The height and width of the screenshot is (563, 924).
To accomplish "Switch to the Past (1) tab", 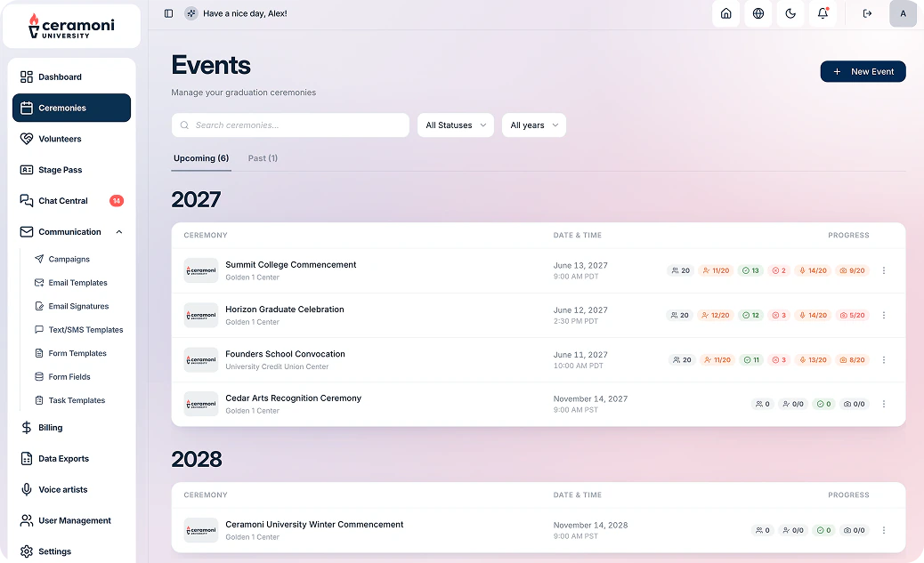I will (263, 158).
